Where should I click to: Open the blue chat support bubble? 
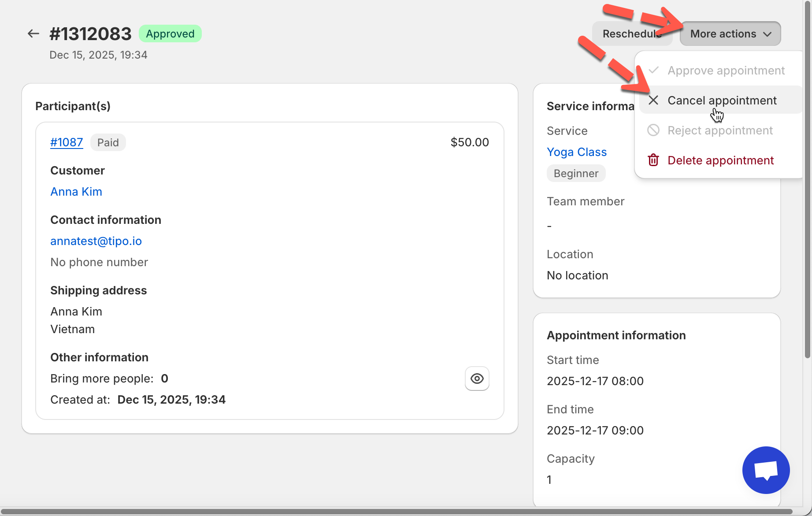pos(766,470)
